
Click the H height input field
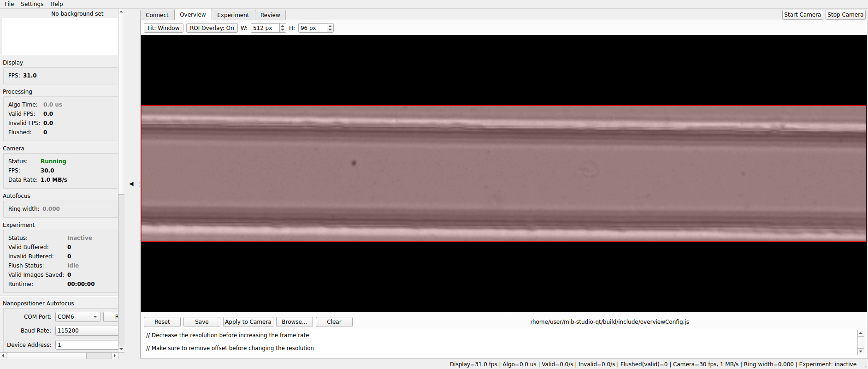(x=313, y=28)
